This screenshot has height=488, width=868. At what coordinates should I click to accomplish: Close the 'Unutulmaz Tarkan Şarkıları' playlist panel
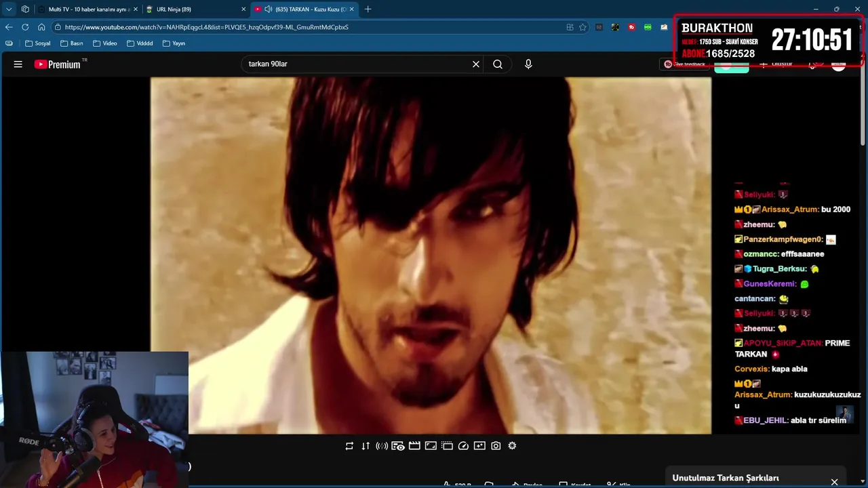point(834,482)
